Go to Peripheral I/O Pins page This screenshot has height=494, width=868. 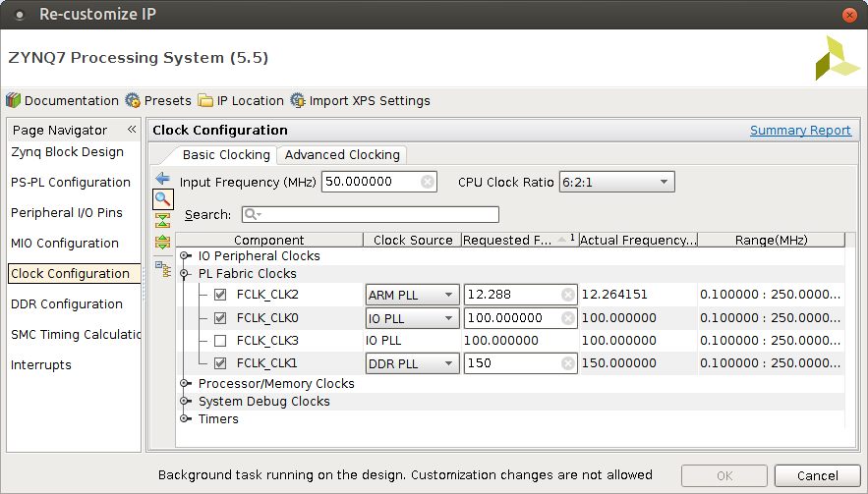[x=67, y=213]
